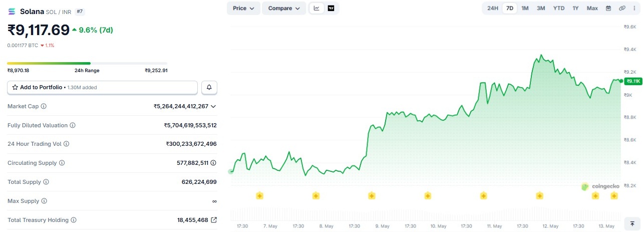The image size is (644, 232).
Task: Open info icon beside Circulating Supply label
Action: [62, 163]
